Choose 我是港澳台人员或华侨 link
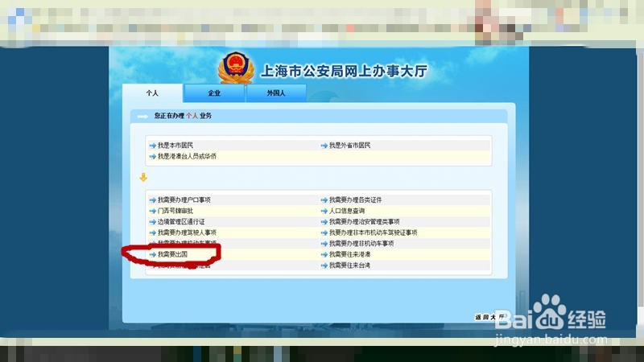Image resolution: width=644 pixels, height=362 pixels. click(187, 156)
